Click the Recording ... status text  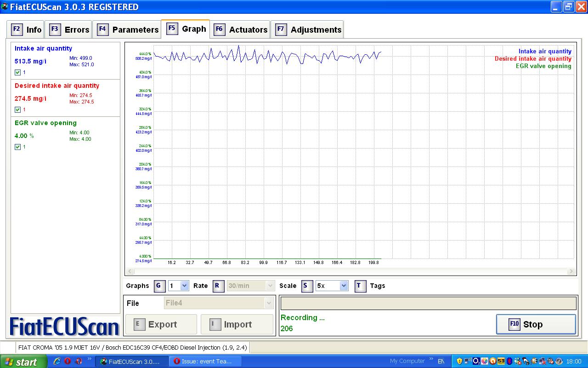(x=302, y=317)
